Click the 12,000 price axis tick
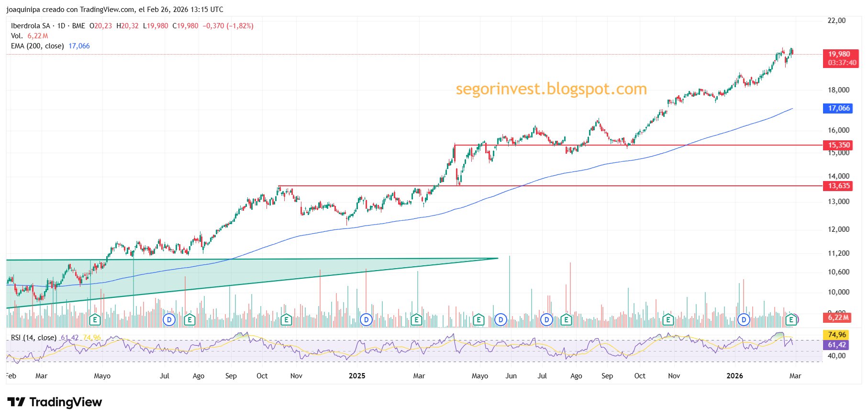The width and height of the screenshot is (868, 420). coord(838,229)
